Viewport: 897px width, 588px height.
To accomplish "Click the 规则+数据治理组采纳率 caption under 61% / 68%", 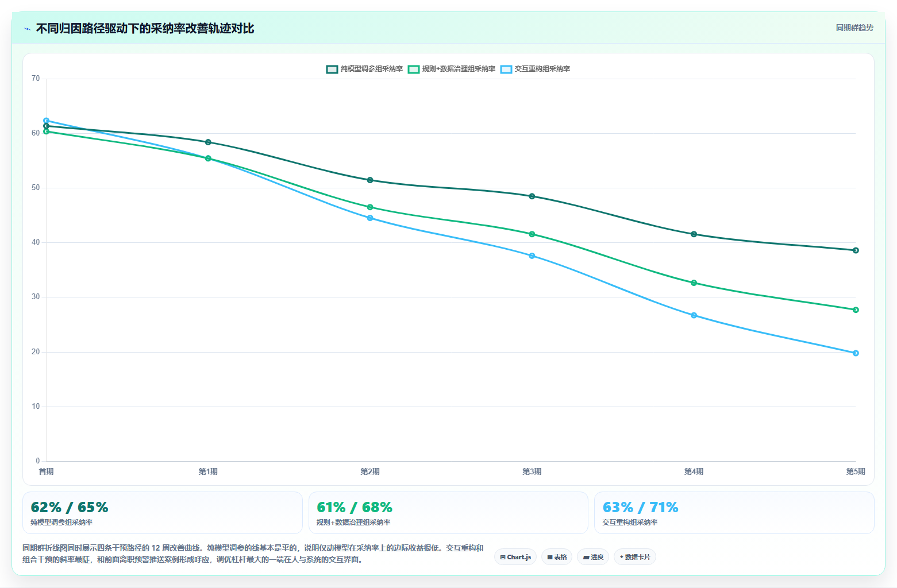I will 353,523.
